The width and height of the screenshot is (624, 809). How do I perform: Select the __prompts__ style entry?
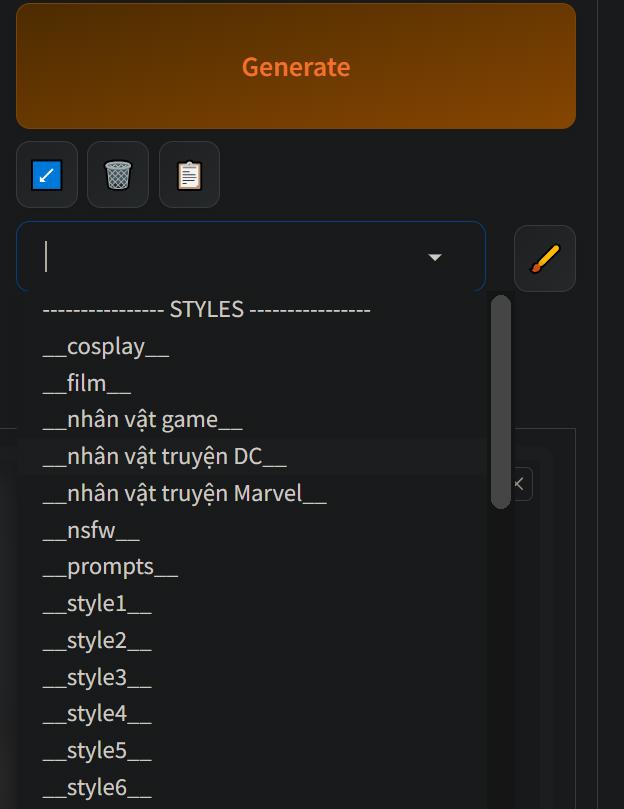pos(110,567)
